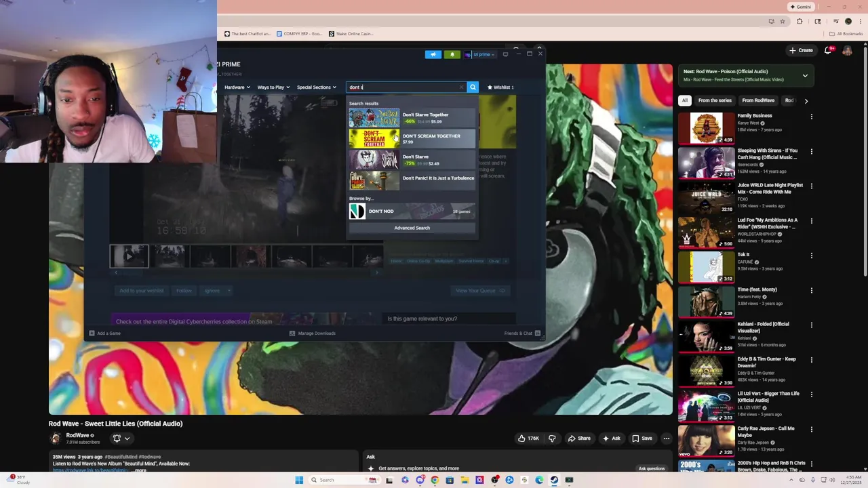
Task: Browse by DON'T NOD publisher
Action: (x=412, y=211)
